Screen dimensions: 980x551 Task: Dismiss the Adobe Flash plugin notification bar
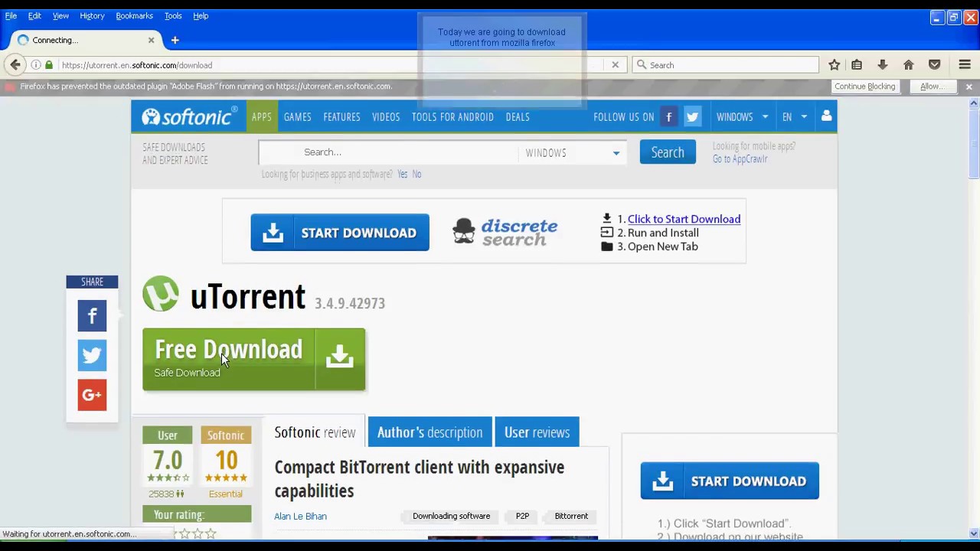pyautogui.click(x=969, y=86)
